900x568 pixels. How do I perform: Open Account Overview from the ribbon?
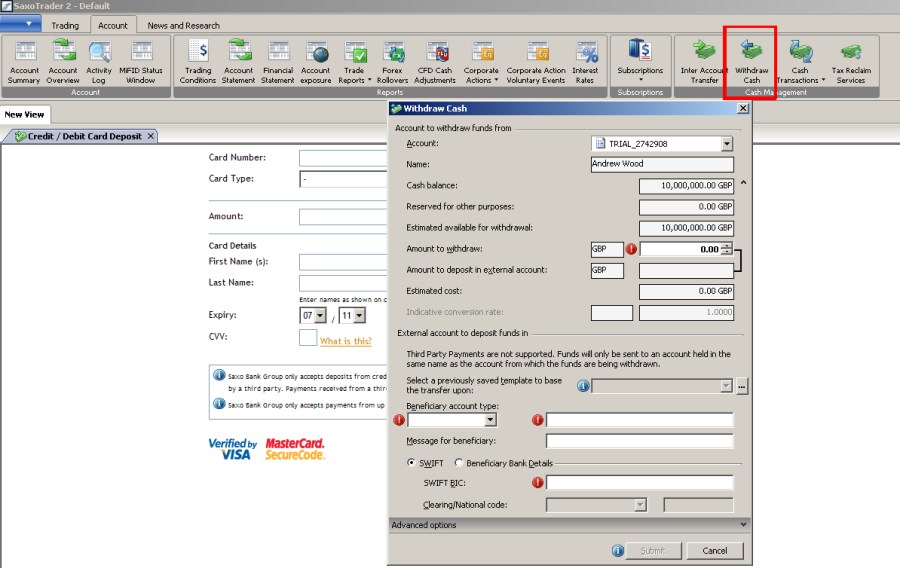click(x=63, y=63)
